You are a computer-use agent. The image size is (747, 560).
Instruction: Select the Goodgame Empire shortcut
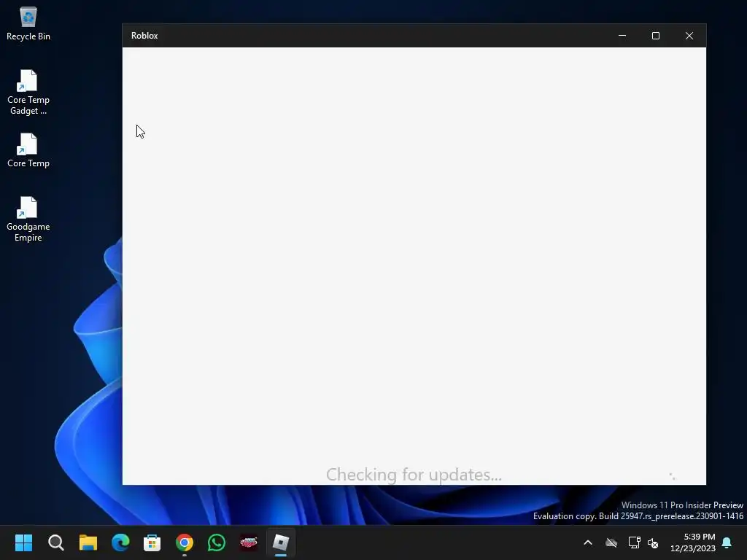(28, 219)
